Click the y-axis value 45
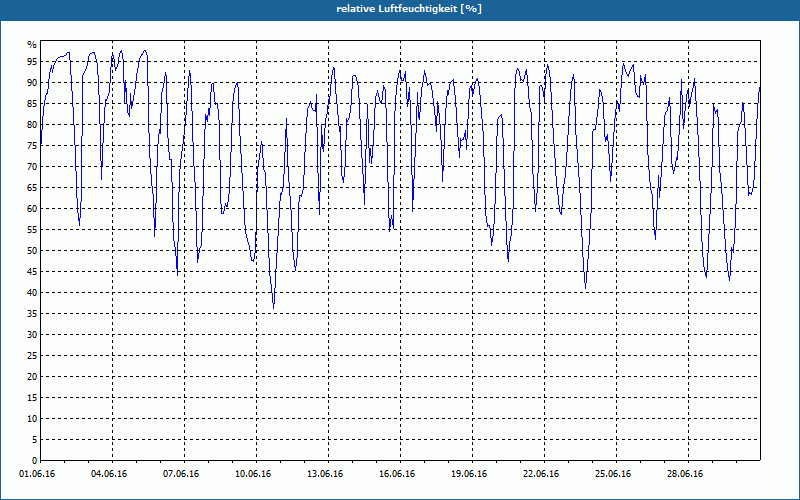This screenshot has height=500, width=800. tap(32, 271)
